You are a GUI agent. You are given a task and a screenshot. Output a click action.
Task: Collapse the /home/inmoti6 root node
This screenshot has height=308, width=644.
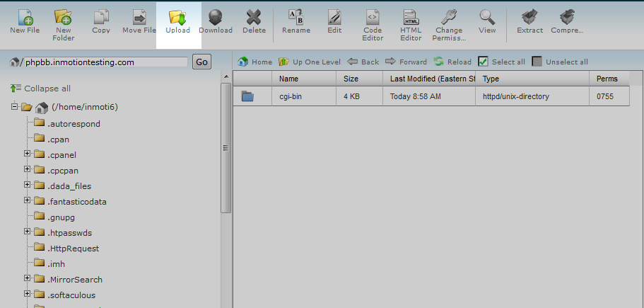point(14,106)
